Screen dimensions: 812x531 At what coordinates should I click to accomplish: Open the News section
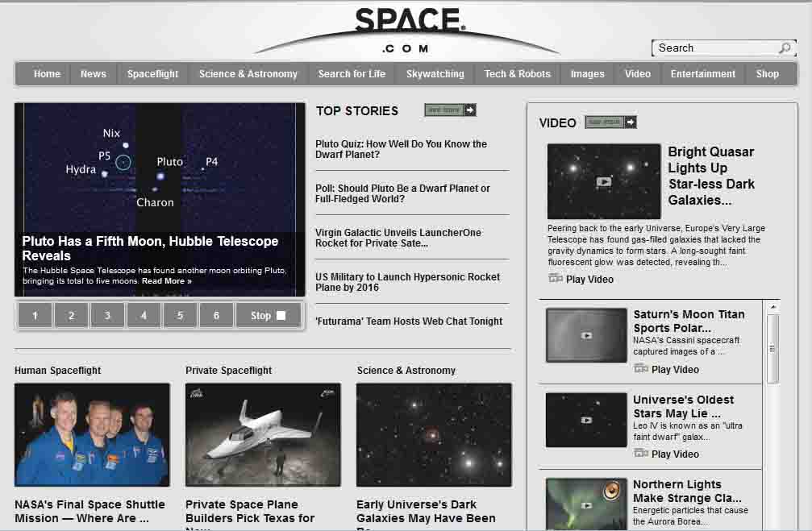(94, 74)
